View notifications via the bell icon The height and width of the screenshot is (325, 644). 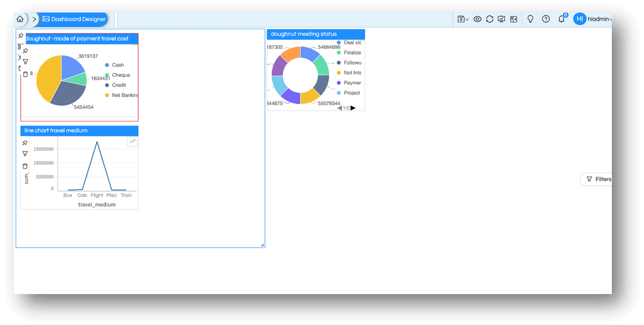pos(561,19)
